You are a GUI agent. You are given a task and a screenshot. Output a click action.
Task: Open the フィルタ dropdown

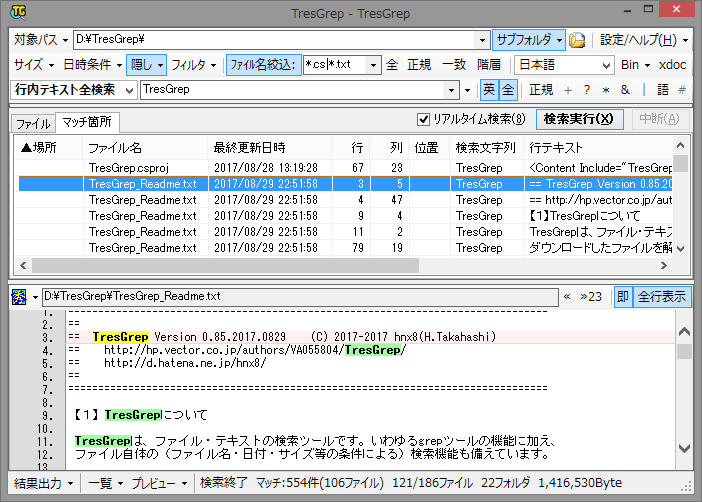pyautogui.click(x=194, y=65)
